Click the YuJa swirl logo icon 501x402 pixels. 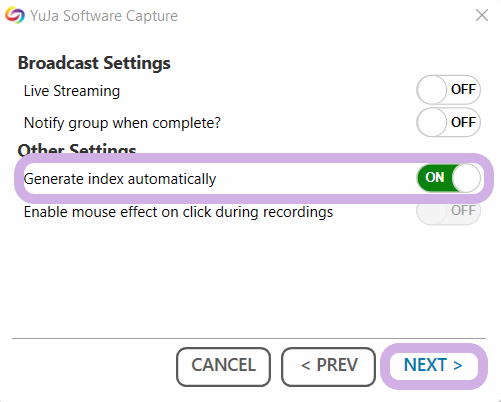click(15, 16)
